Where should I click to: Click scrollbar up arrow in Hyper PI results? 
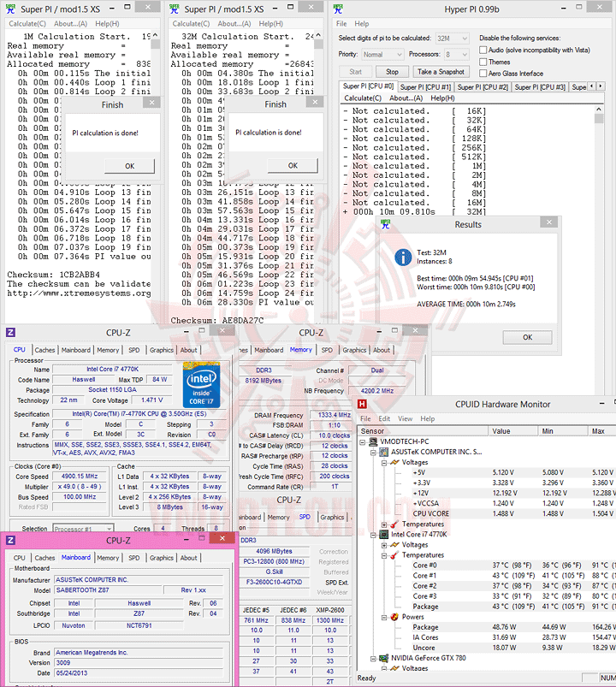pos(599,110)
